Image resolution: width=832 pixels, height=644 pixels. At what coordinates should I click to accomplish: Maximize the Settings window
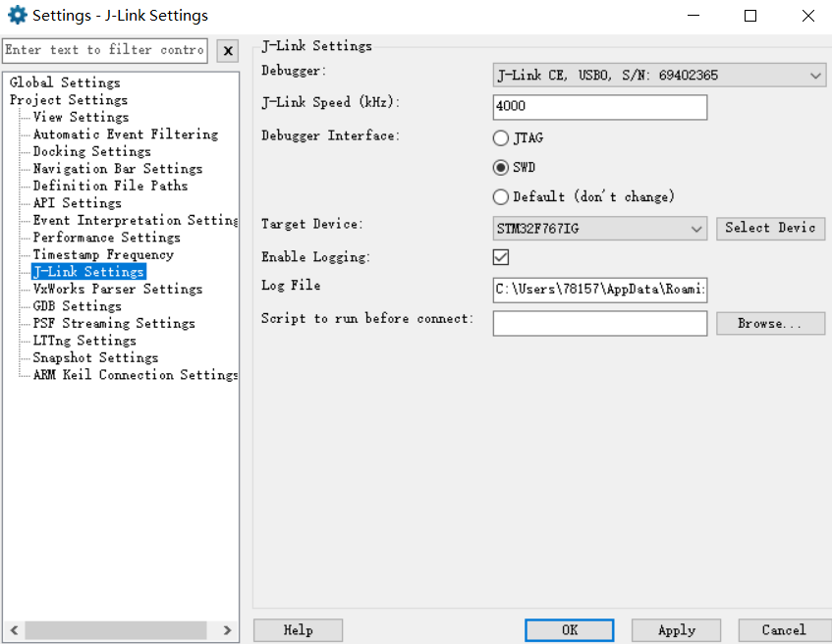pos(750,16)
